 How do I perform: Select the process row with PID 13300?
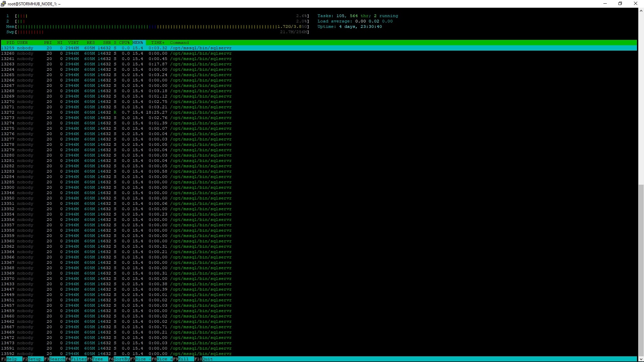pyautogui.click(x=319, y=187)
